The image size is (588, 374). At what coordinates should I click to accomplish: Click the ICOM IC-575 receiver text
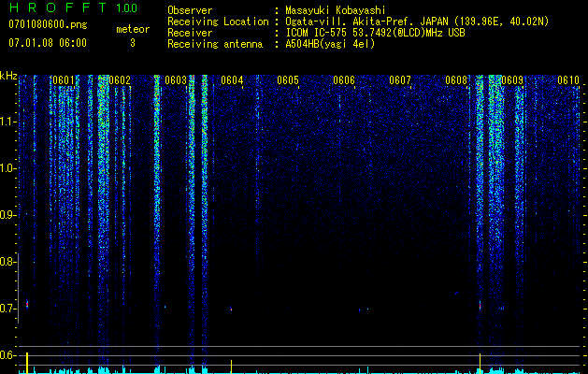click(x=375, y=33)
